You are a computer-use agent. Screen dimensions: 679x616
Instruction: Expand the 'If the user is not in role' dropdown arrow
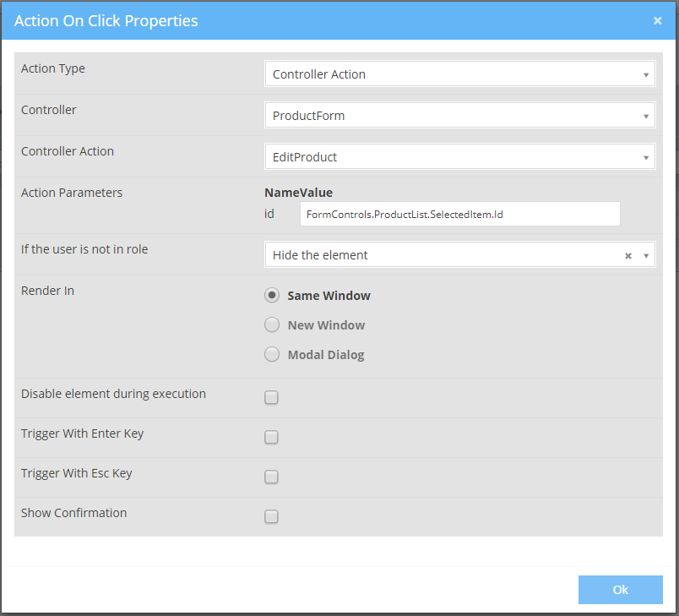(x=646, y=255)
